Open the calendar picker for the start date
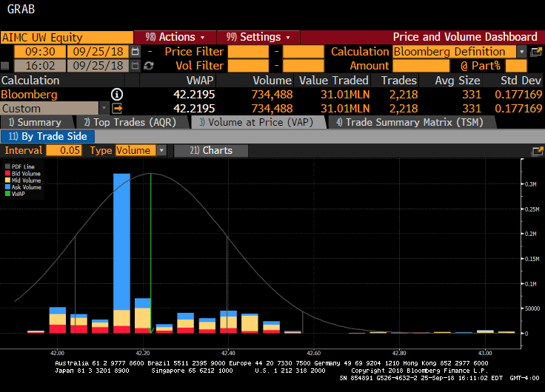The height and width of the screenshot is (392, 545). point(135,52)
